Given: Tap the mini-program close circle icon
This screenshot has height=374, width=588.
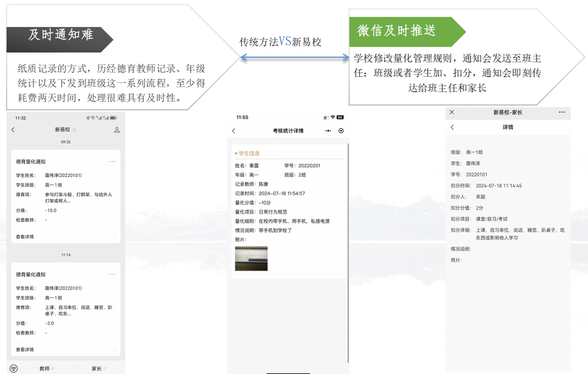Looking at the screenshot, I should tap(341, 131).
